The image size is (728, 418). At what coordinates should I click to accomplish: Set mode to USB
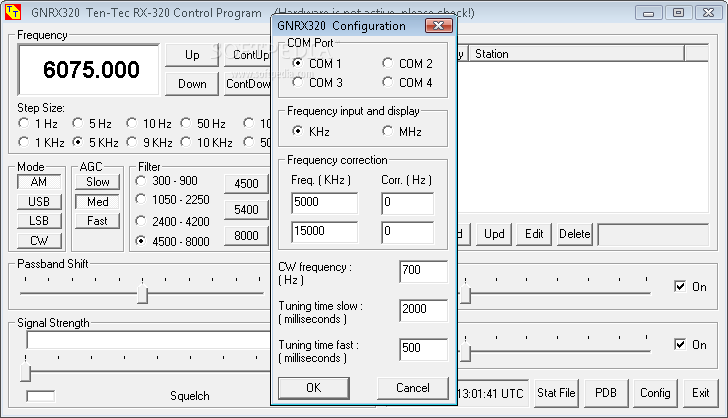[39, 202]
